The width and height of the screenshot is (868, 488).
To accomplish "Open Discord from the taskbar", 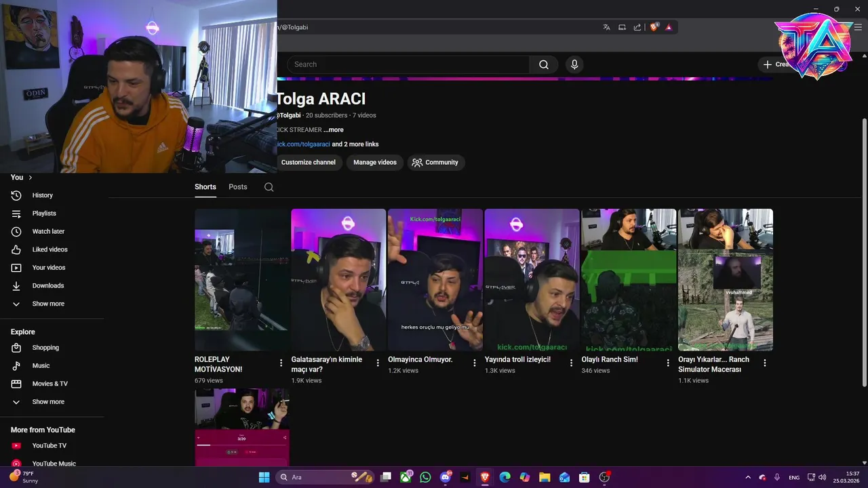I will (x=446, y=477).
